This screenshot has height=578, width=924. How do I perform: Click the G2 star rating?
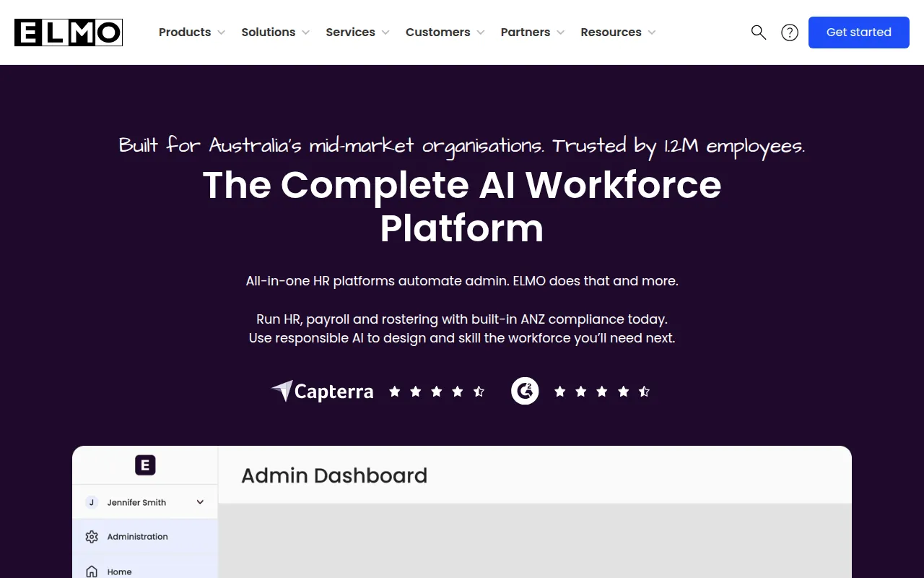(602, 392)
